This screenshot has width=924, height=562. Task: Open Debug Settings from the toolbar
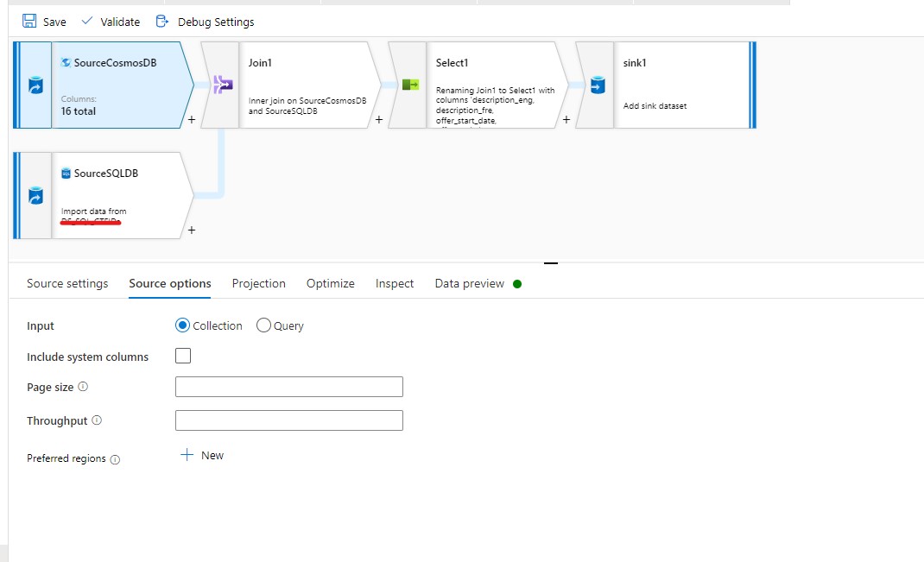(161, 21)
